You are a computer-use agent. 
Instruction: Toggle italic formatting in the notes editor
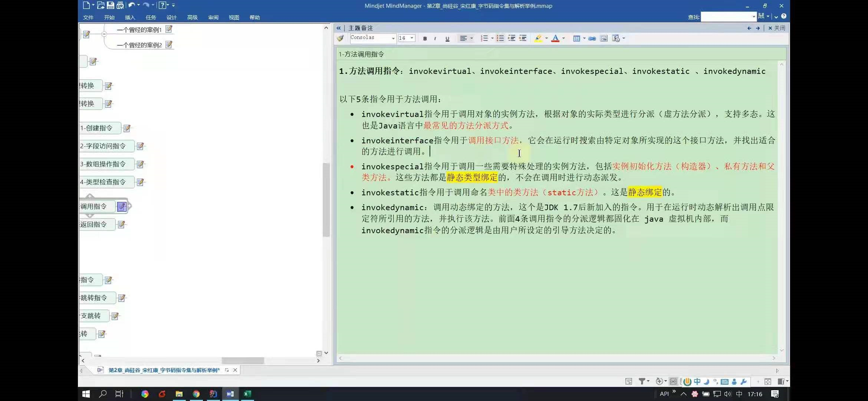pos(435,39)
